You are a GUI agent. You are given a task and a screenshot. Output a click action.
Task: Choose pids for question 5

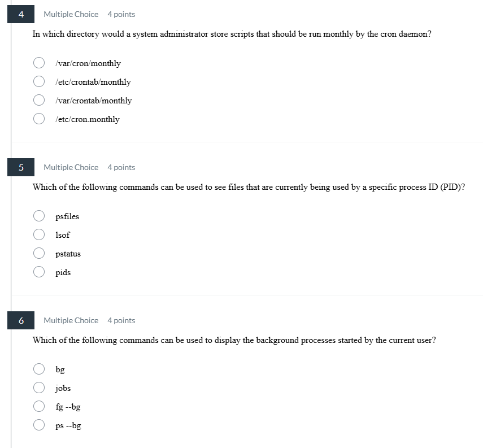click(38, 271)
